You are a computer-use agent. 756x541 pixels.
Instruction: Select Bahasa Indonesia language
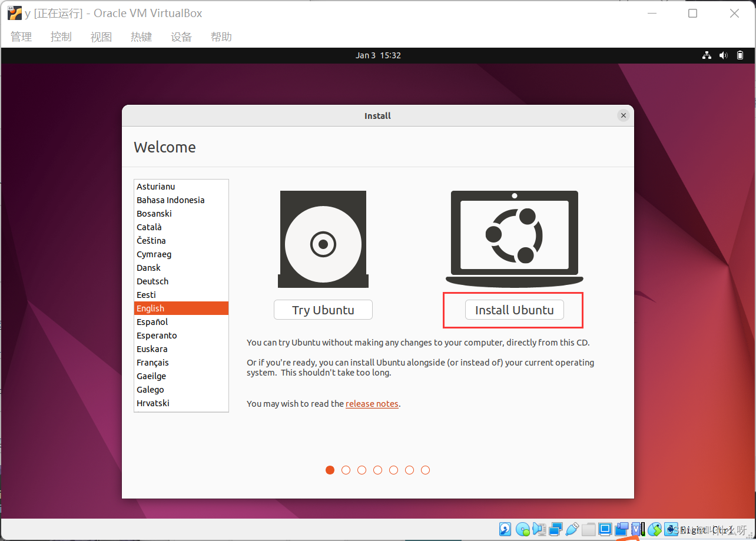[181, 200]
